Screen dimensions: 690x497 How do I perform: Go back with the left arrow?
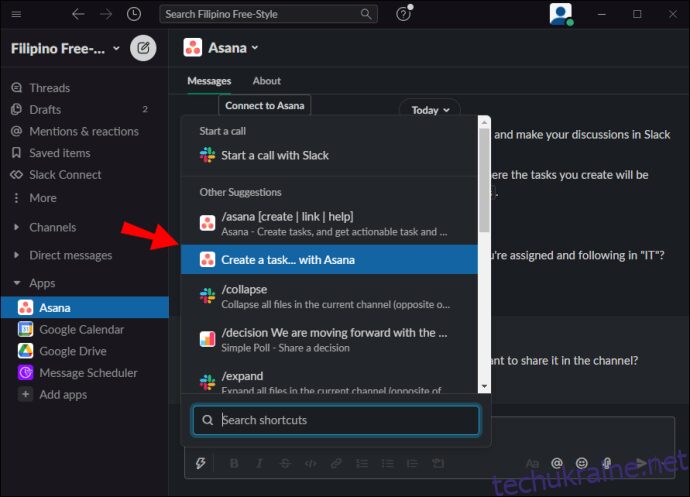point(78,14)
